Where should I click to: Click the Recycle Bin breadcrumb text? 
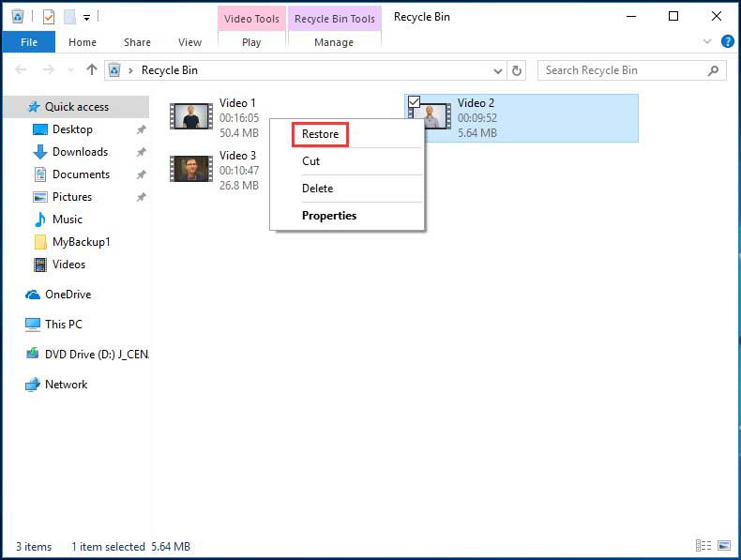click(x=170, y=70)
